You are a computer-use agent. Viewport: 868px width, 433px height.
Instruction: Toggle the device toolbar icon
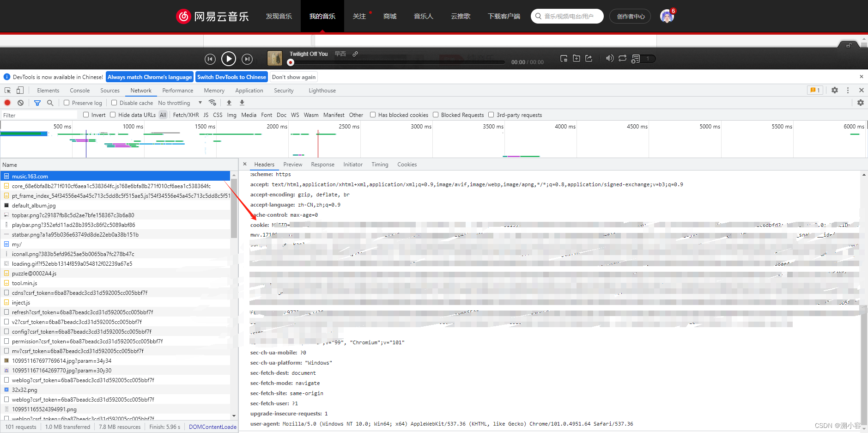click(20, 90)
